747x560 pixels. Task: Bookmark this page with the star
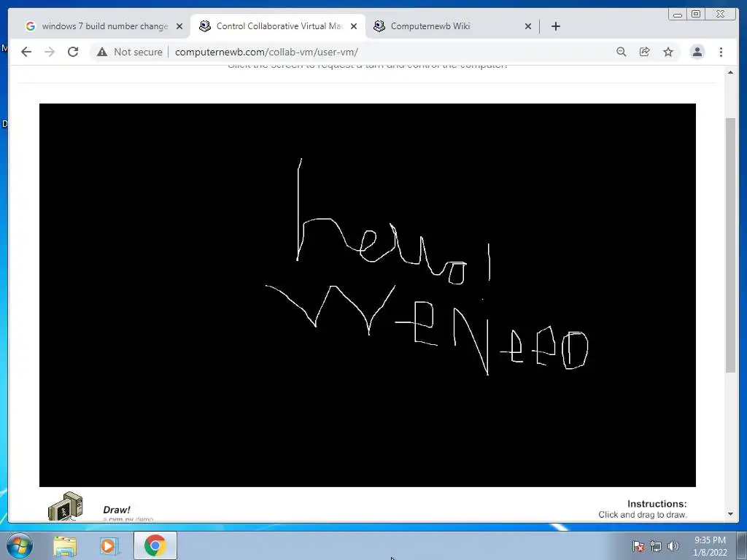click(668, 52)
